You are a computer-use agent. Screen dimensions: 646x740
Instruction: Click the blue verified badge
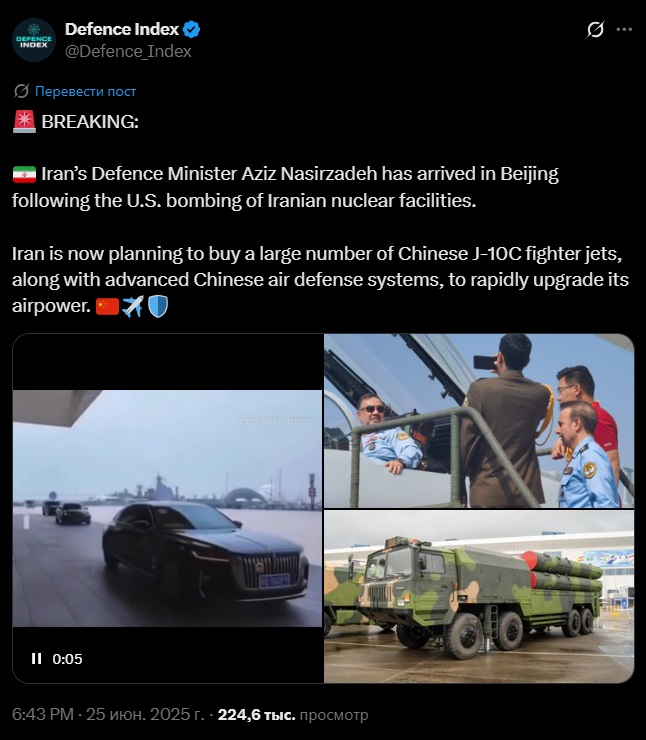pyautogui.click(x=192, y=29)
